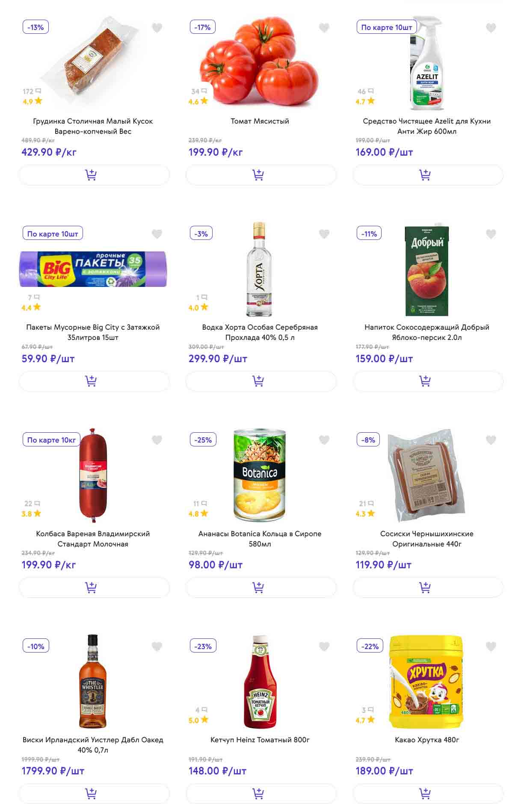
Task: Open Напиток Сокосодержащий Добрый product link
Action: pos(426,332)
